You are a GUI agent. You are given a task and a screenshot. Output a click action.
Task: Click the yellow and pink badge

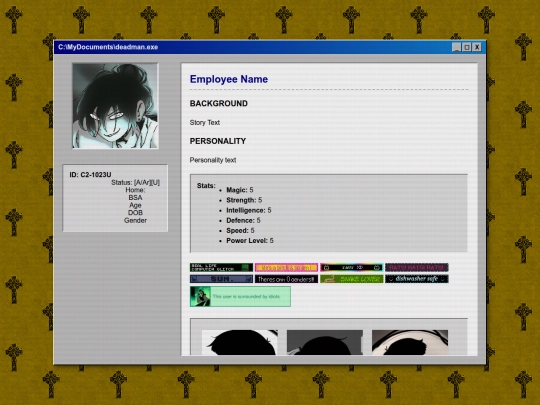point(286,268)
